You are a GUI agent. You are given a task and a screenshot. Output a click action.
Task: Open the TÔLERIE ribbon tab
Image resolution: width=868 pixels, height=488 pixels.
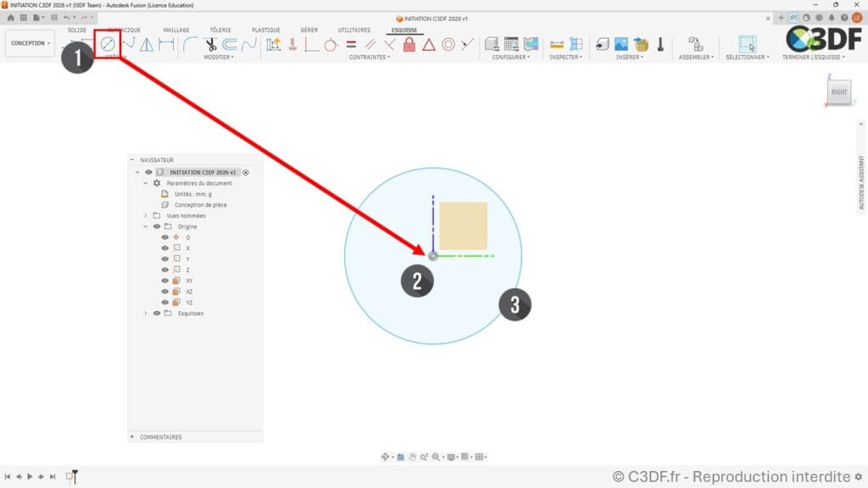click(220, 29)
